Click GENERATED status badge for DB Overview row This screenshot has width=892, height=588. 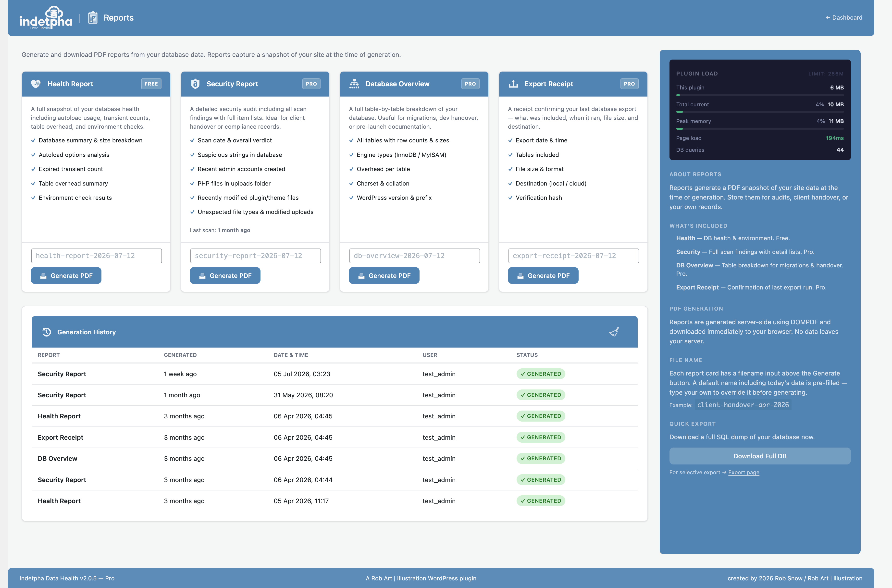click(x=541, y=458)
